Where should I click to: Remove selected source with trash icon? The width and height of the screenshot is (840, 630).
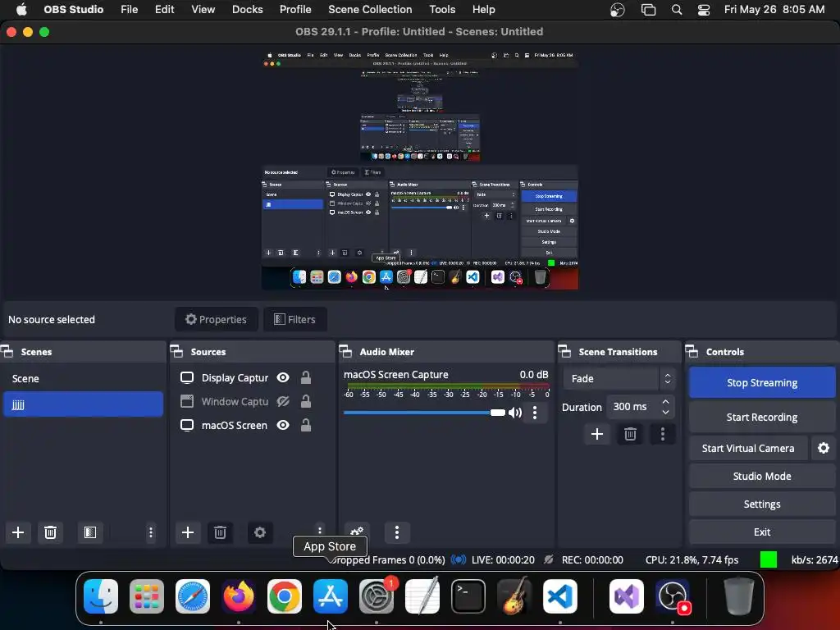(220, 532)
